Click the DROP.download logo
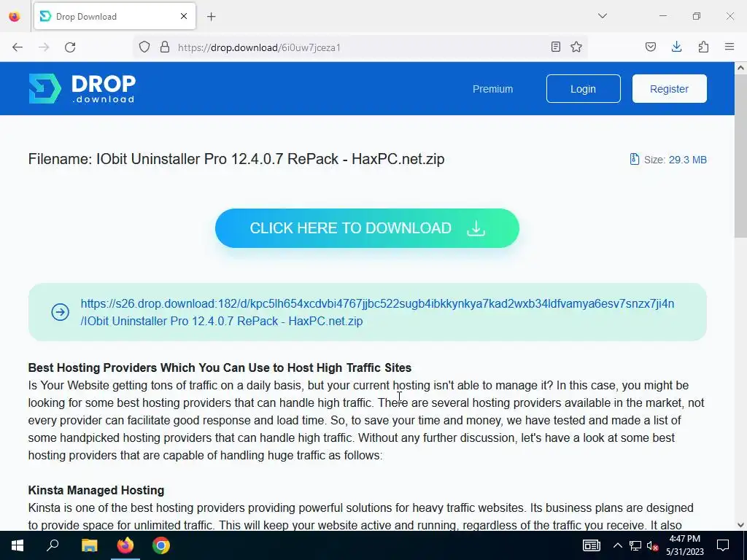Viewport: 747px width, 560px height. pyautogui.click(x=82, y=88)
